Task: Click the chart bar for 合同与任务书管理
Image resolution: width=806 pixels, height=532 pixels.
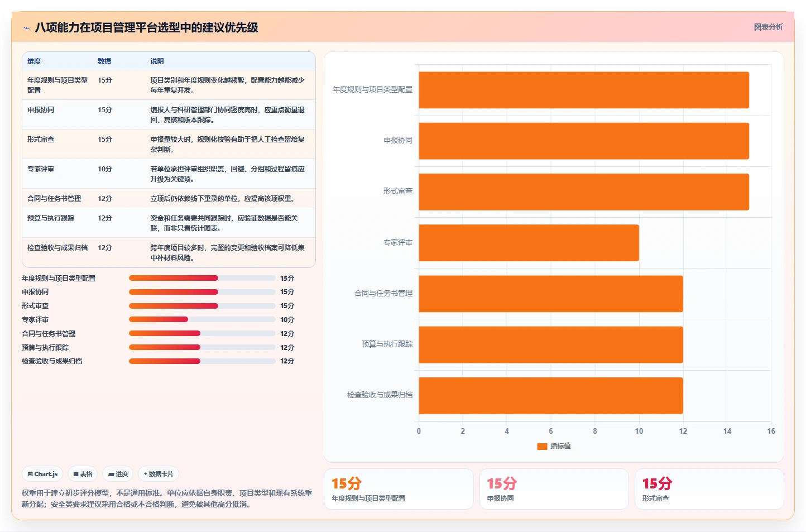Action: point(551,294)
